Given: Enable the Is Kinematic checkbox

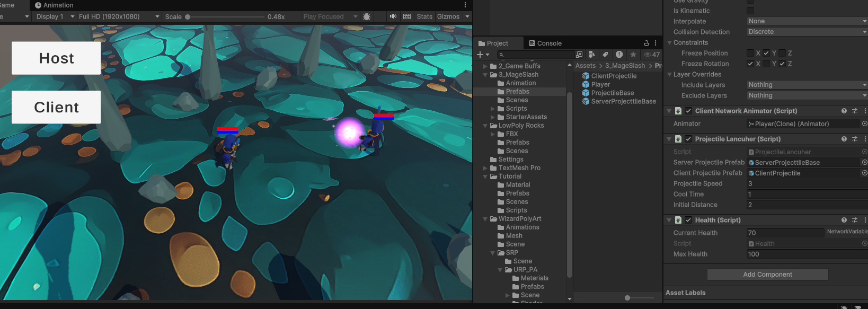Looking at the screenshot, I should coord(750,11).
